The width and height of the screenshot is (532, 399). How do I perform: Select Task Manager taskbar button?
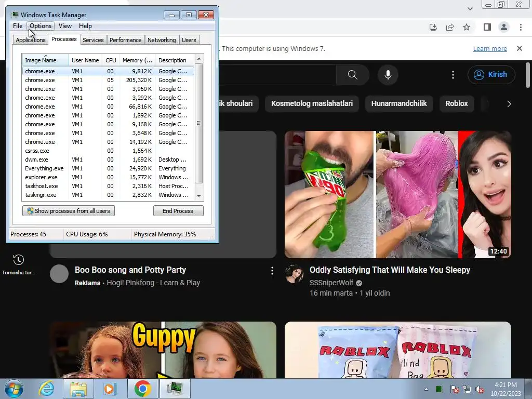175,389
